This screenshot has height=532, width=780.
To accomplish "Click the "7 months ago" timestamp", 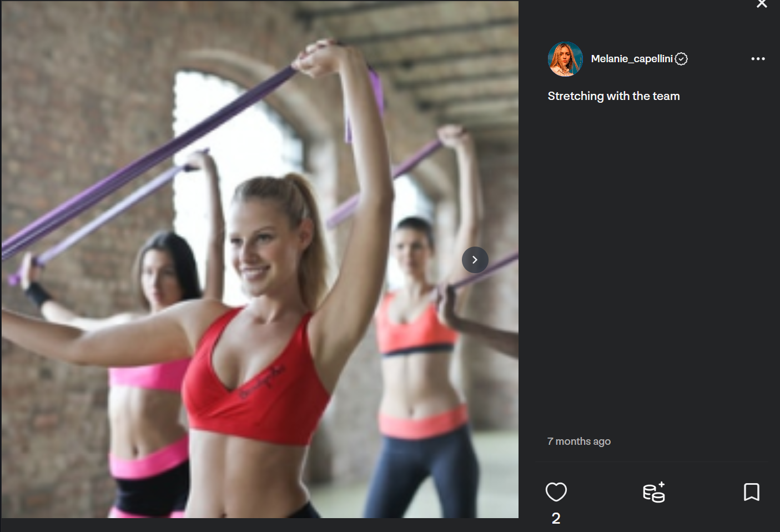I will point(578,441).
